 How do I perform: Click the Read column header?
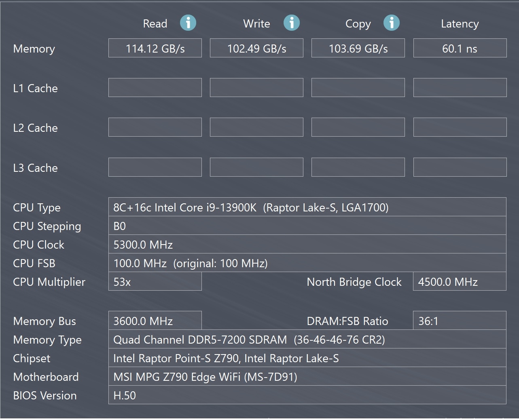(x=155, y=24)
